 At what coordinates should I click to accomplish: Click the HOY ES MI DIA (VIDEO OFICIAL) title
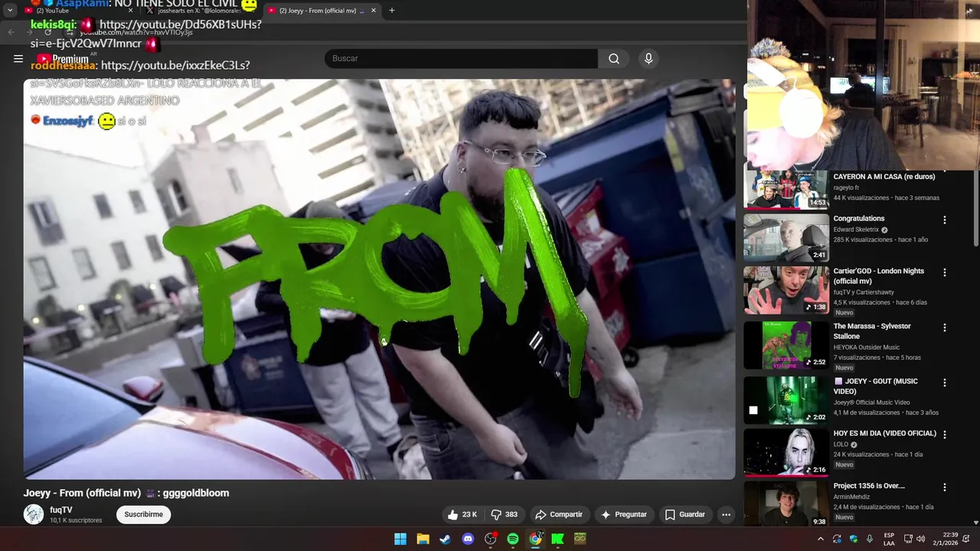[884, 434]
